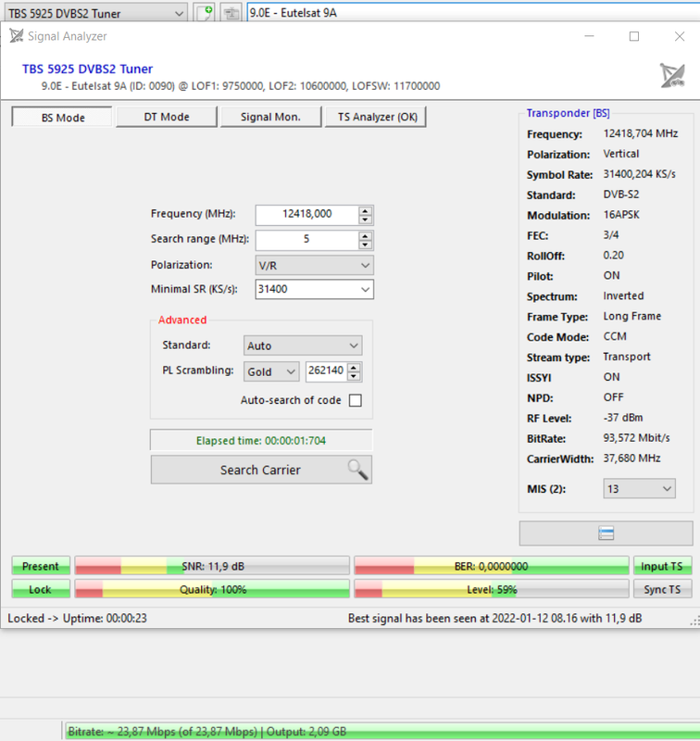This screenshot has height=741, width=700.
Task: Click the add satellite icon with green plus
Action: pyautogui.click(x=205, y=13)
